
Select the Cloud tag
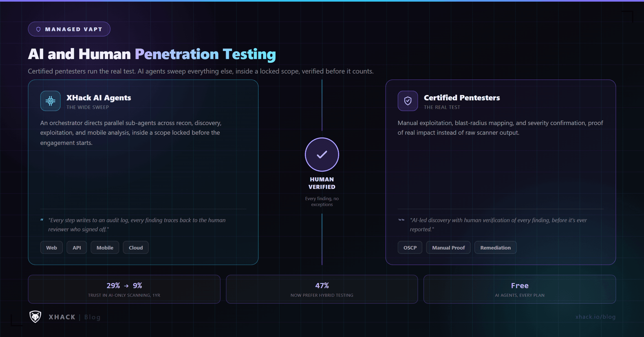click(136, 247)
